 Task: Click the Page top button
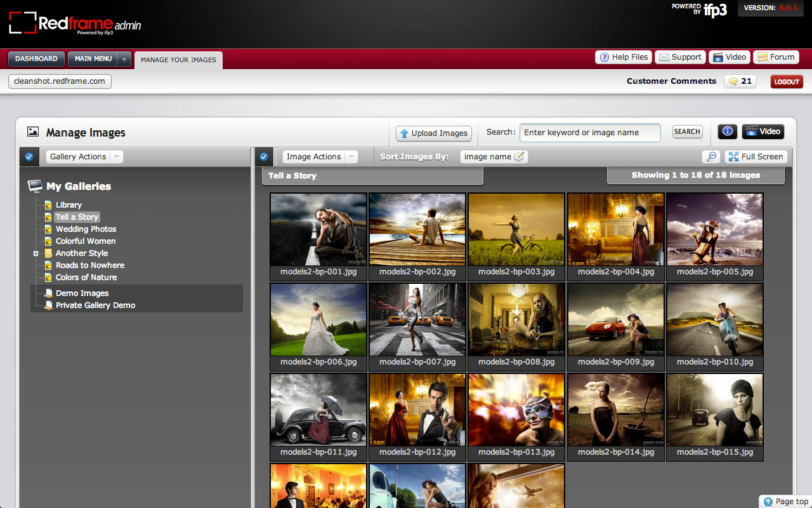coord(785,502)
